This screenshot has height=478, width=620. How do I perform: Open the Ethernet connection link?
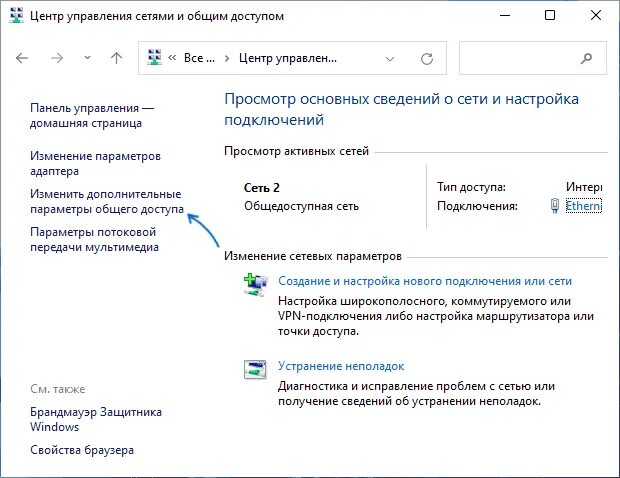pyautogui.click(x=584, y=206)
